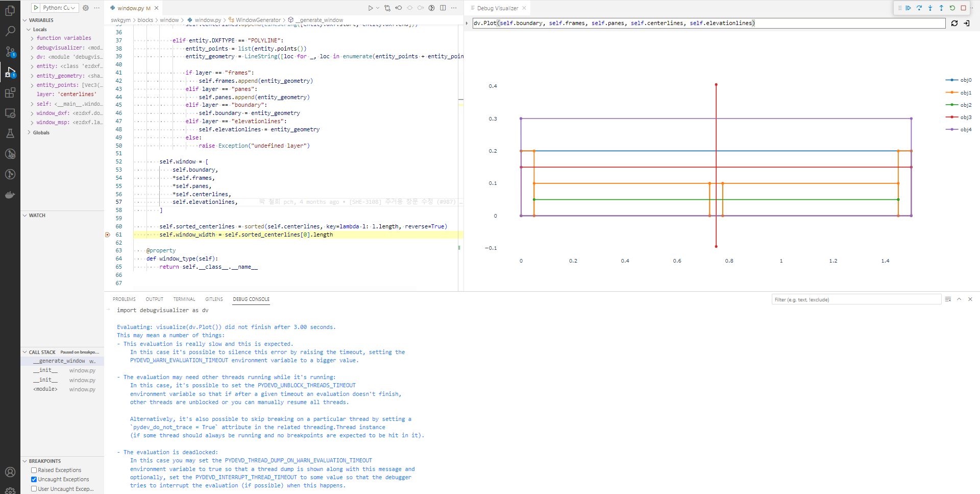980x494 pixels.
Task: Refresh the Debug Visualizer expression
Action: pos(954,23)
